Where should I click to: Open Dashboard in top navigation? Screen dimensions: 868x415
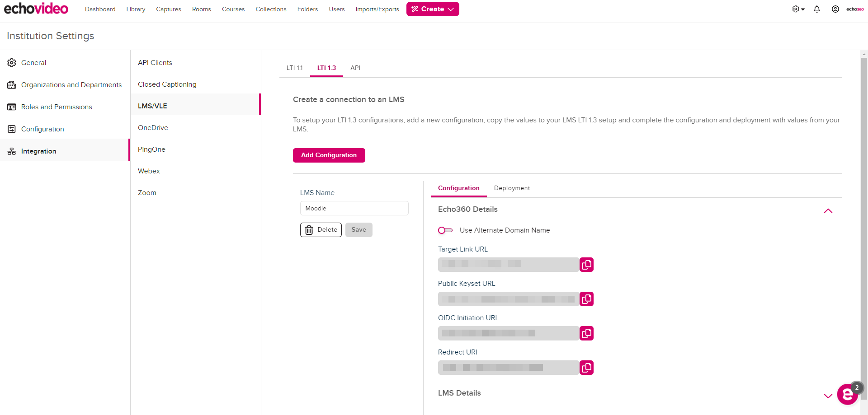click(x=100, y=9)
